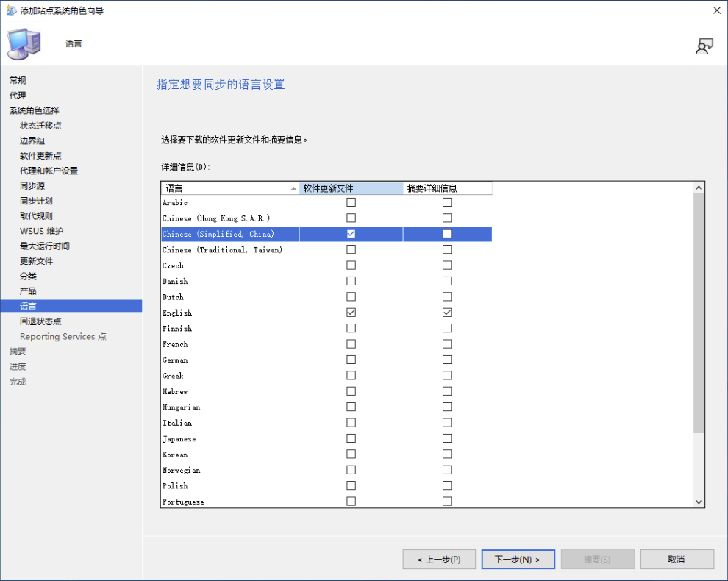The width and height of the screenshot is (728, 581).
Task: Open WSUS 维护 step in sidebar
Action: click(41, 231)
